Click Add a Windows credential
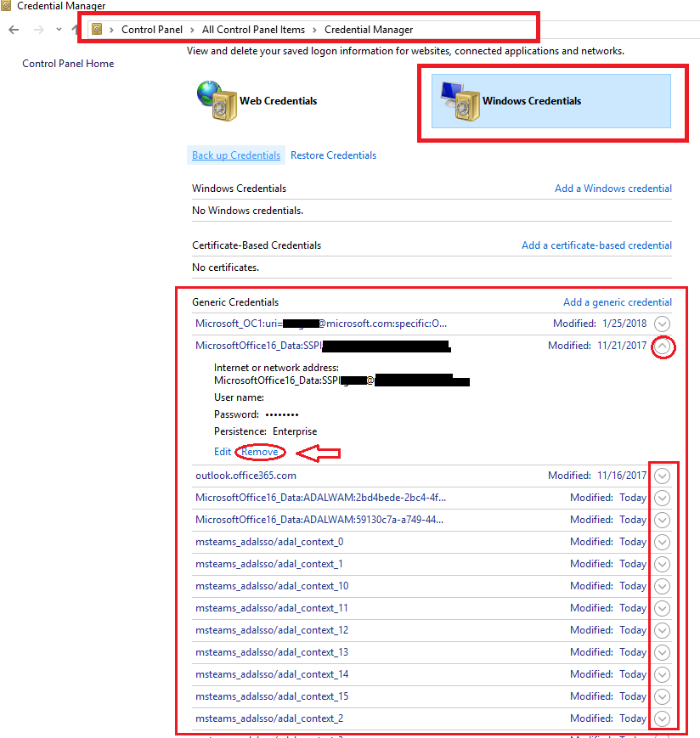 pyautogui.click(x=612, y=189)
